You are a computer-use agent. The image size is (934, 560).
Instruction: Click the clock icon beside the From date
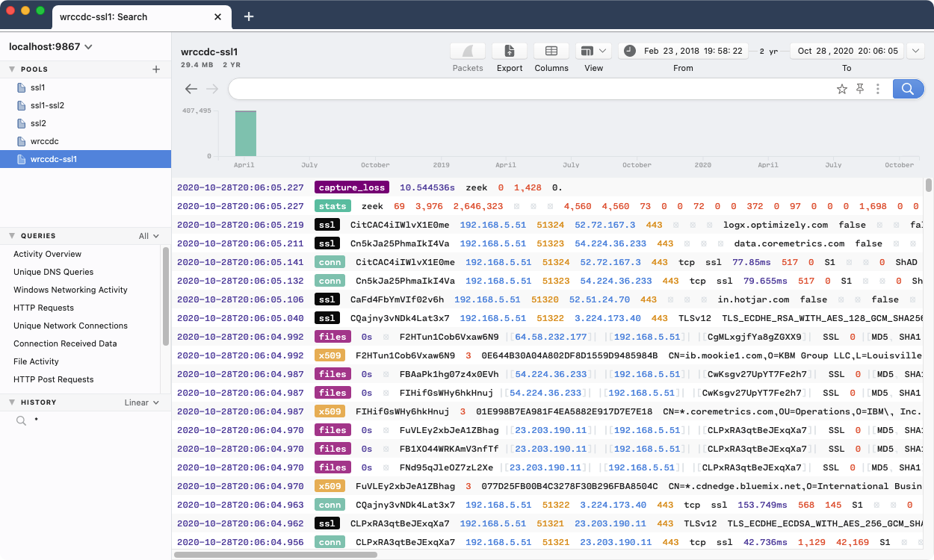628,50
